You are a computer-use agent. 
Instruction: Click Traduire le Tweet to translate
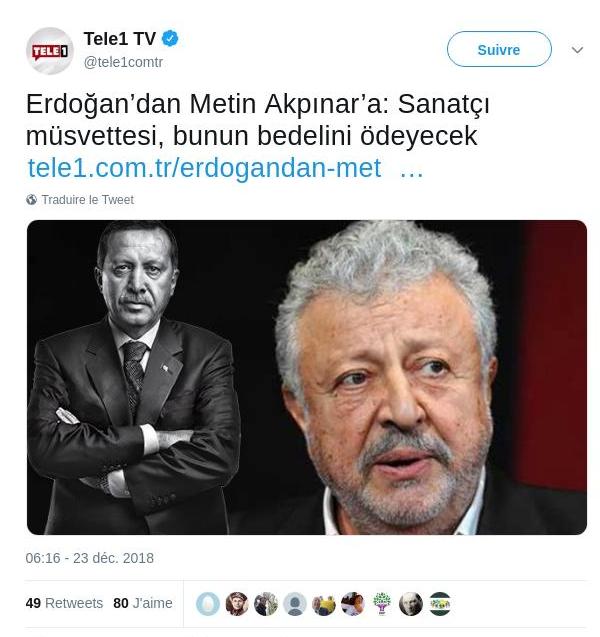(x=87, y=199)
